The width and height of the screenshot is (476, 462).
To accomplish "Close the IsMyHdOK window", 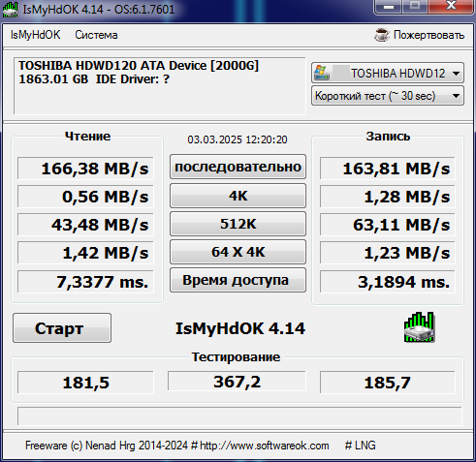I will point(451,7).
